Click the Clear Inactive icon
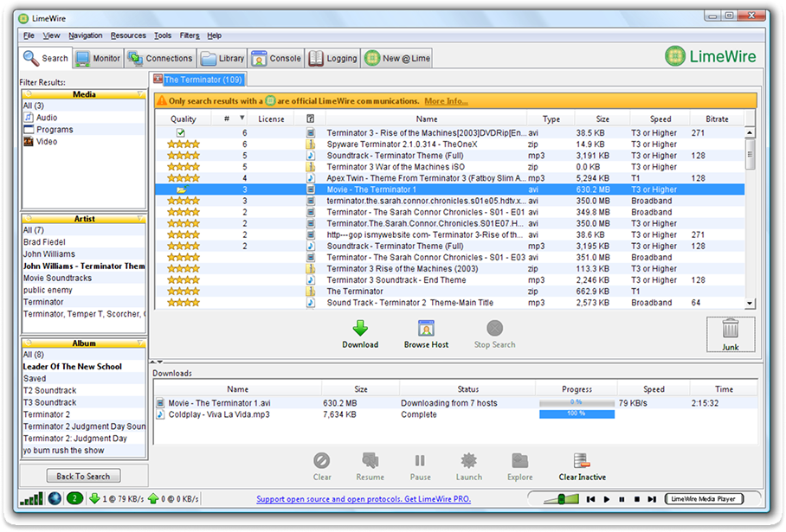Image resolution: width=786 pixels, height=532 pixels. 582,460
